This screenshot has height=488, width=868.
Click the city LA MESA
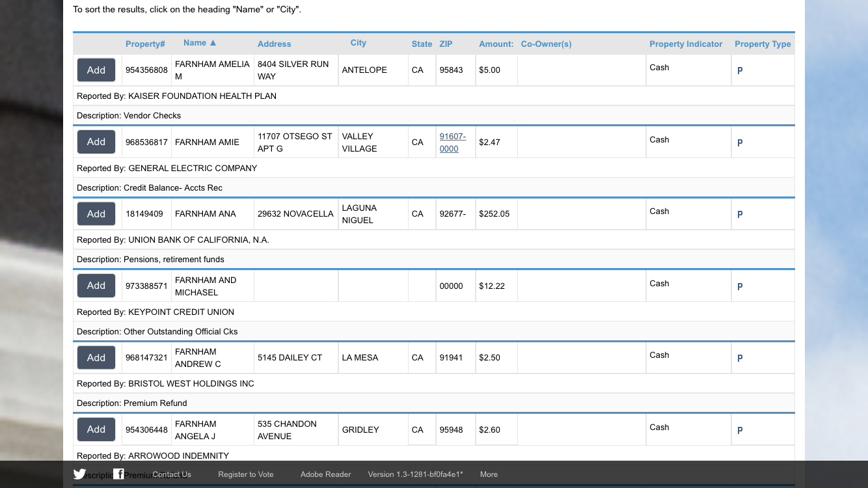(x=360, y=358)
